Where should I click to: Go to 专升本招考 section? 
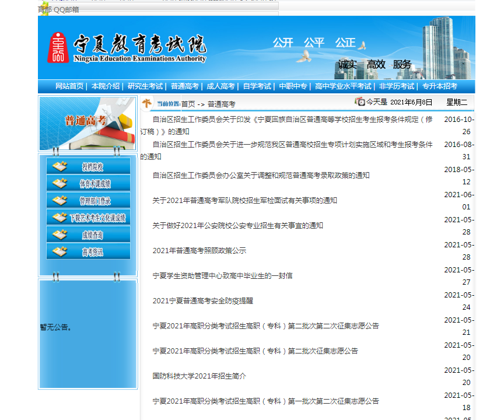(x=439, y=86)
